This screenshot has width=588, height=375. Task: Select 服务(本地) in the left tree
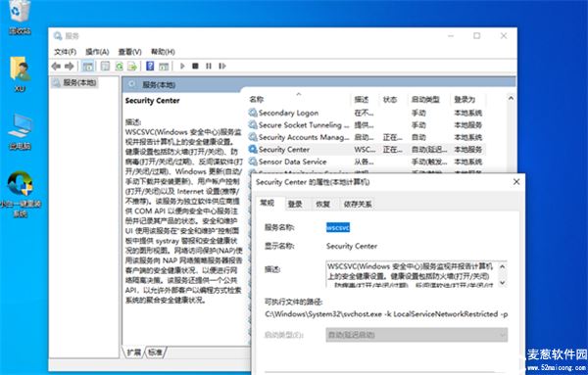pyautogui.click(x=74, y=83)
